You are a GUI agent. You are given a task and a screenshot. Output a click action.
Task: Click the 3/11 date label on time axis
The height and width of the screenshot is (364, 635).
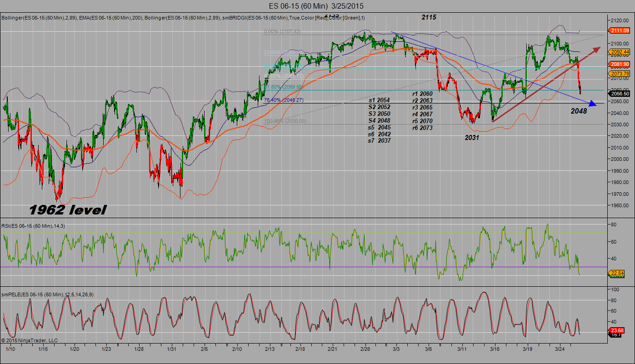462,349
